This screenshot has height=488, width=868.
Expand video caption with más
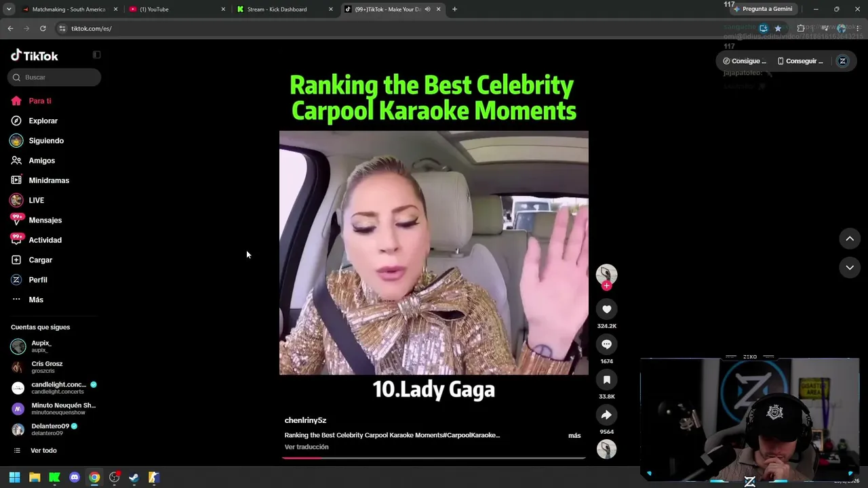(x=574, y=436)
